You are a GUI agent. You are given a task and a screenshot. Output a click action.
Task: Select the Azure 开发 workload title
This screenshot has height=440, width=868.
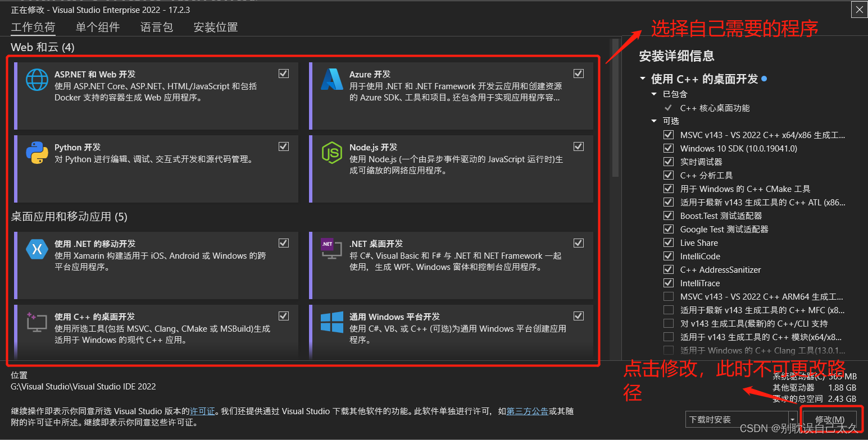point(370,74)
